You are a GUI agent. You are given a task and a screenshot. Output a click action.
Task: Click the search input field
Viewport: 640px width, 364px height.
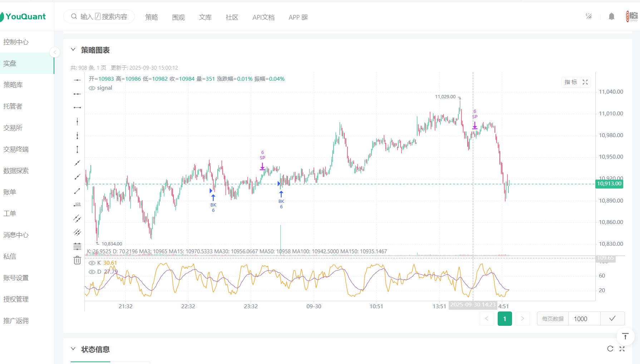point(104,17)
